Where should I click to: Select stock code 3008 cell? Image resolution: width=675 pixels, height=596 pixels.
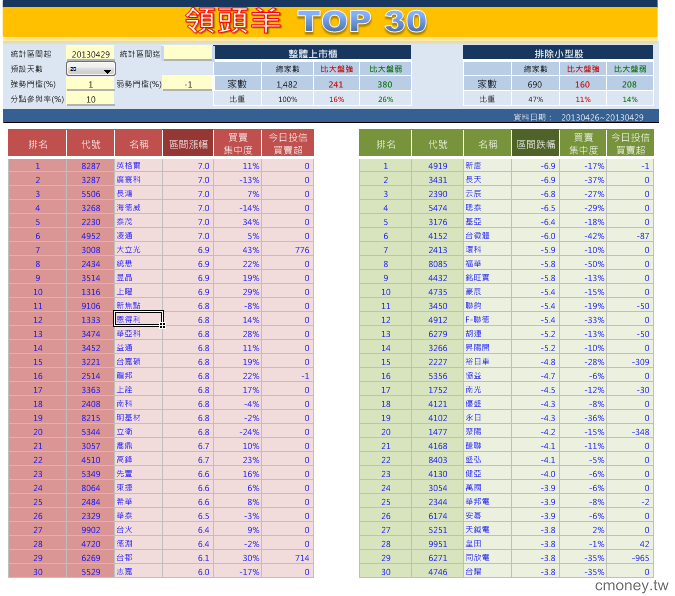[x=90, y=250]
